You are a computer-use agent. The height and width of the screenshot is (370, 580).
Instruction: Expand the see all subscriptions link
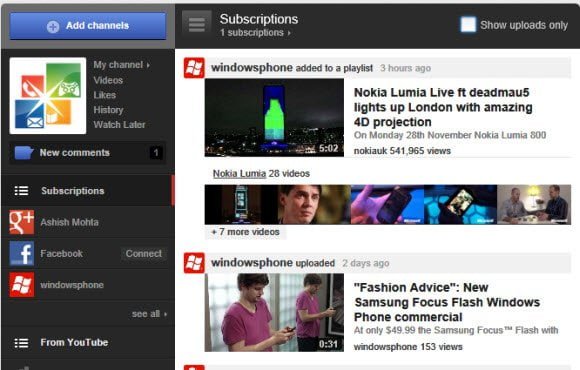click(x=149, y=314)
